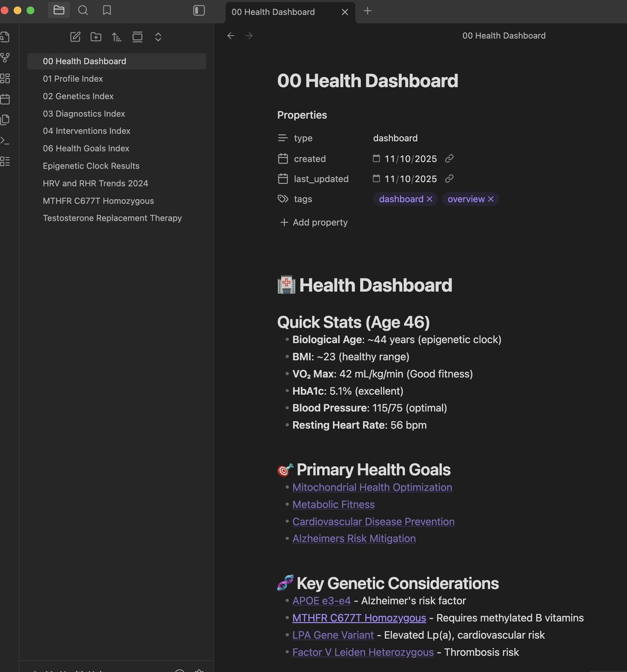Image resolution: width=627 pixels, height=672 pixels.
Task: Open HRV and RHR Trends 2024 note
Action: point(95,183)
